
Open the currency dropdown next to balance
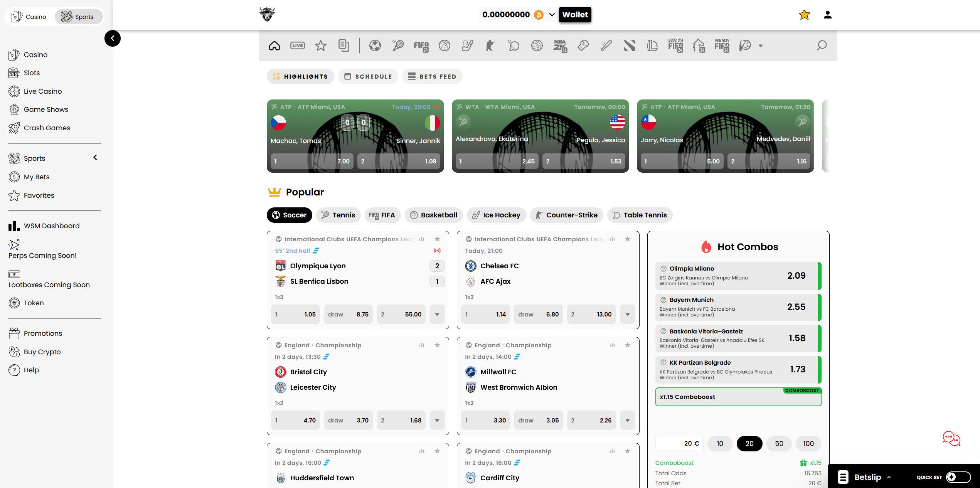click(552, 15)
